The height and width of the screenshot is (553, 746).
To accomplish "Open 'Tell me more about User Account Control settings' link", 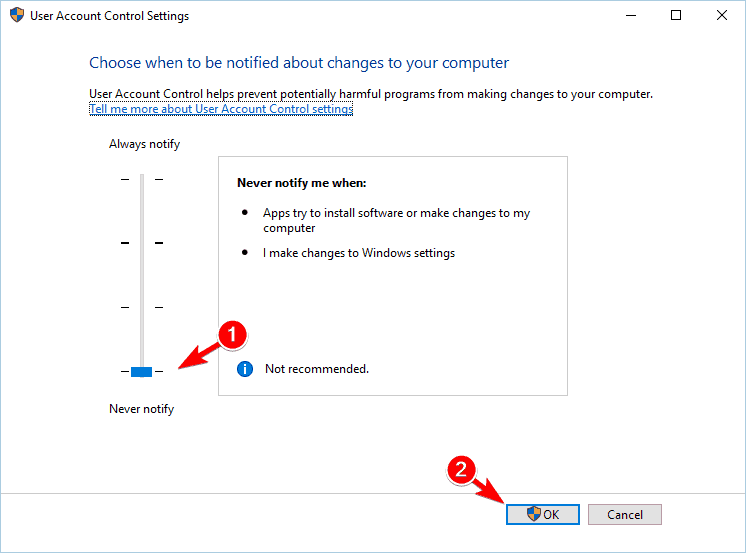I will [x=221, y=109].
